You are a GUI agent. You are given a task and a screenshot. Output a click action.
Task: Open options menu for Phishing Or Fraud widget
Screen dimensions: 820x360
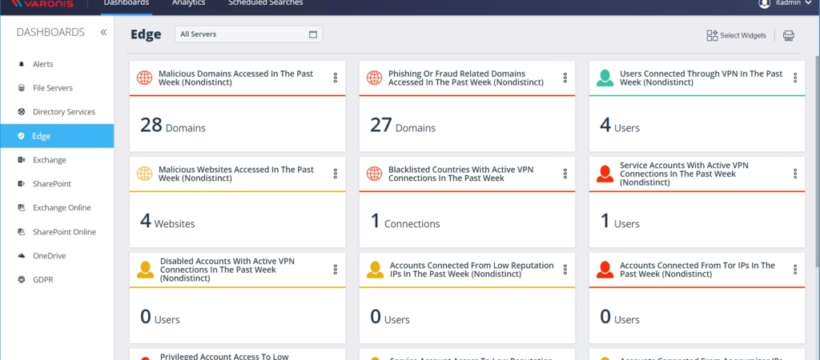tap(565, 78)
